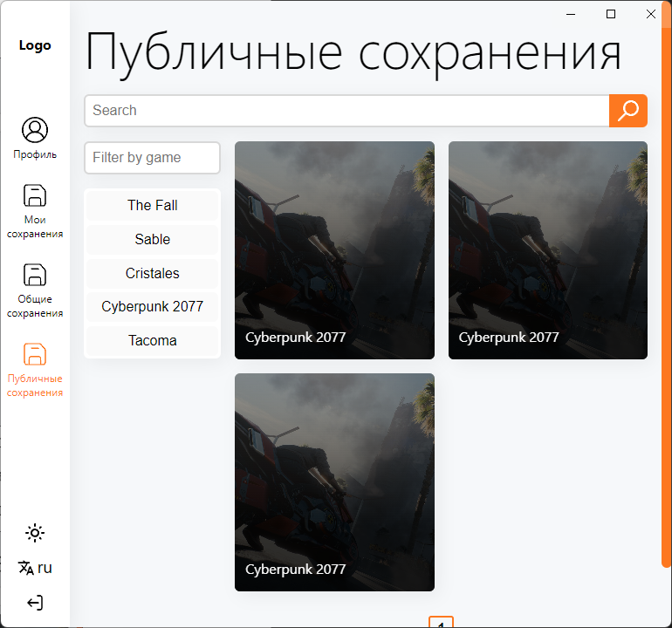Viewport: 672px width, 628px height.
Task: Filter by Tacoma game
Action: [152, 340]
